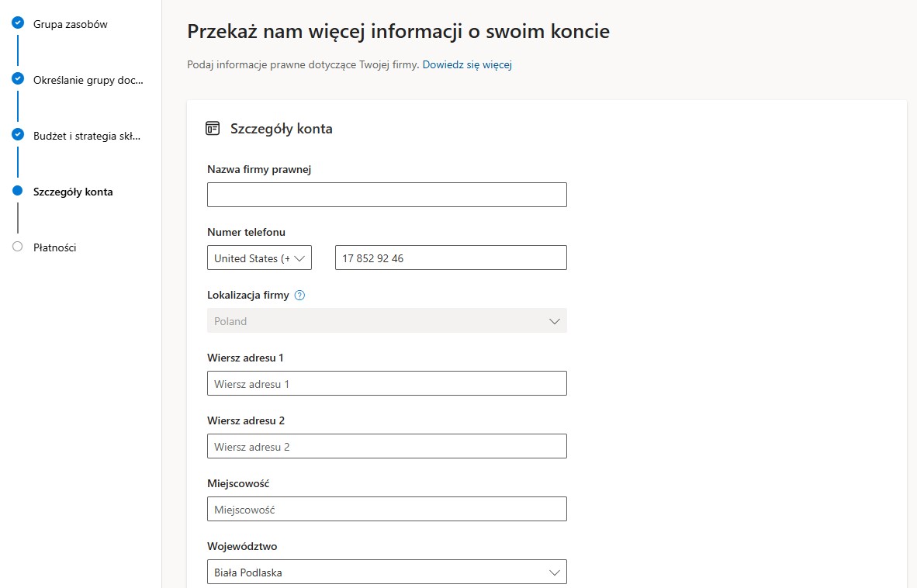
Task: Click the Budżet i strategia step checkmark icon
Action: [18, 134]
